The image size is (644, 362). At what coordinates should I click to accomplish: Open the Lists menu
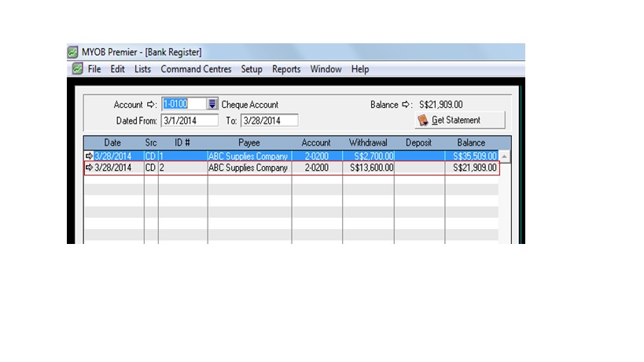point(142,69)
